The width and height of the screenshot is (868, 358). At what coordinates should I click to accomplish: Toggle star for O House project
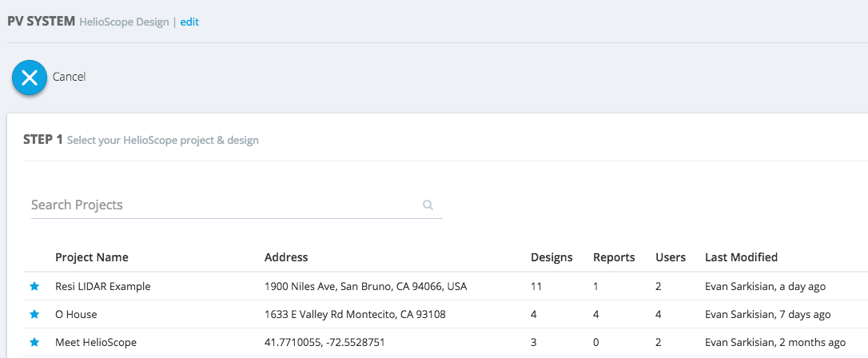coord(34,314)
